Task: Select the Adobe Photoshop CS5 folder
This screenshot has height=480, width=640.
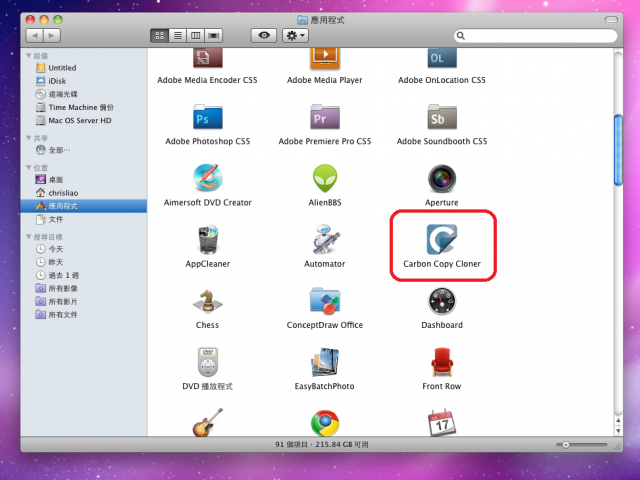Action: tap(208, 118)
